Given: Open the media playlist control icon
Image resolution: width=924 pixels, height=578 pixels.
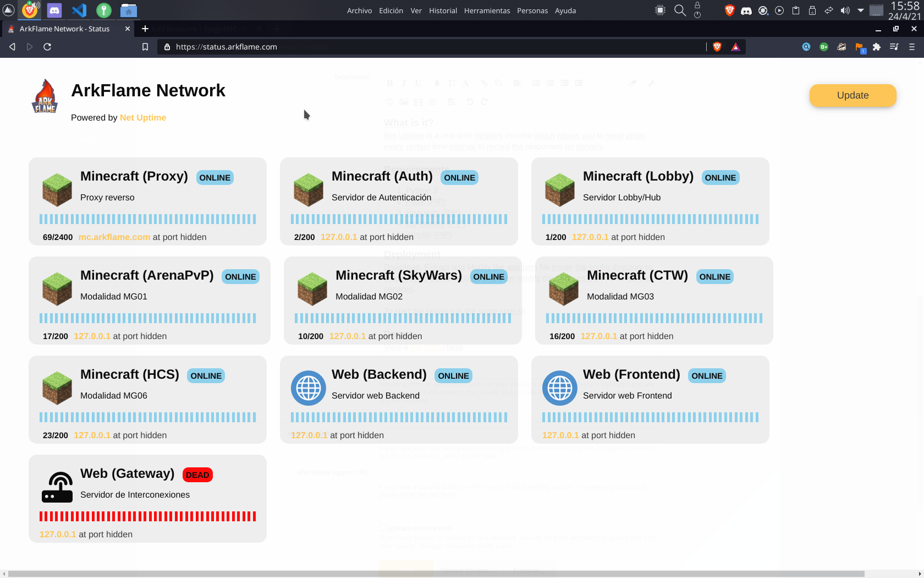Looking at the screenshot, I should pos(894,47).
